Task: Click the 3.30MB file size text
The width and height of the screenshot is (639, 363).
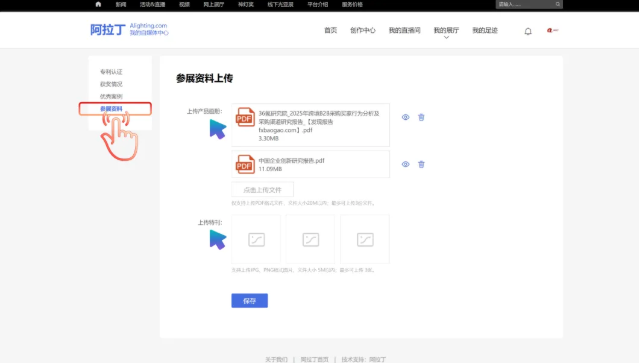Action: click(268, 139)
